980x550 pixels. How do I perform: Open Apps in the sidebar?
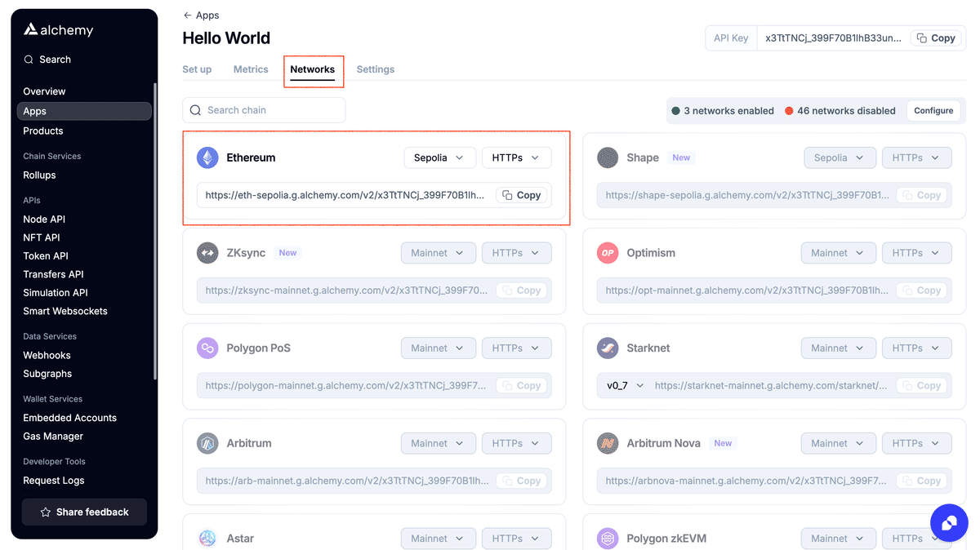[x=85, y=111]
